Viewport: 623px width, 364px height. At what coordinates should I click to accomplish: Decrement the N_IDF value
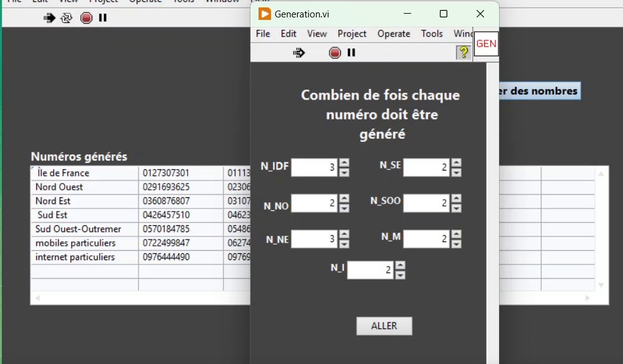click(x=345, y=172)
